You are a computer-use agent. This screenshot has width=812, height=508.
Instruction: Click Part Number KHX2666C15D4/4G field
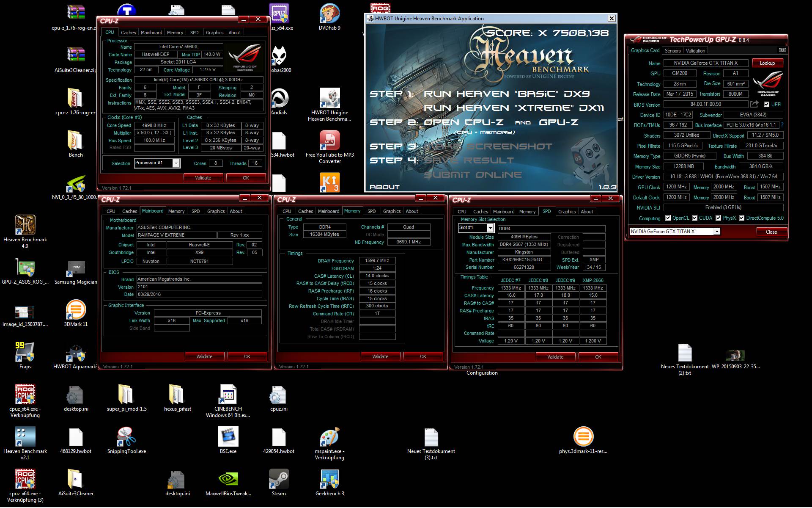[x=524, y=260]
